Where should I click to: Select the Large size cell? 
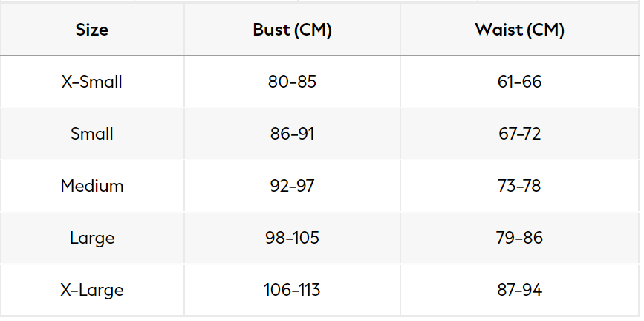click(x=92, y=238)
